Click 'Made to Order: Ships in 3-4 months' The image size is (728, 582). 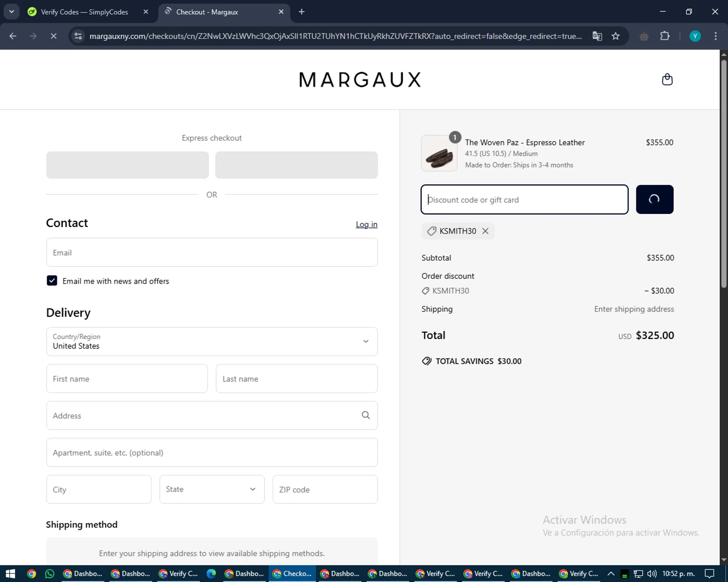point(519,165)
